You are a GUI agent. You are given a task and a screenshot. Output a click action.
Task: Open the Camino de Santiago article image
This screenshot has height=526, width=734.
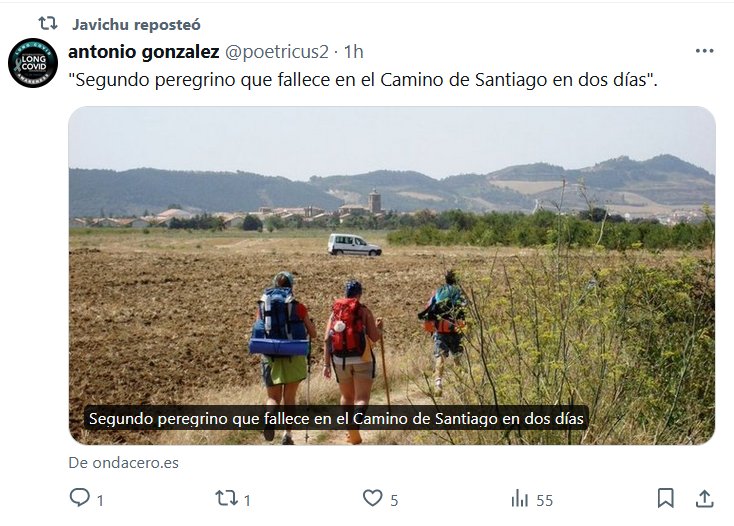(x=392, y=276)
